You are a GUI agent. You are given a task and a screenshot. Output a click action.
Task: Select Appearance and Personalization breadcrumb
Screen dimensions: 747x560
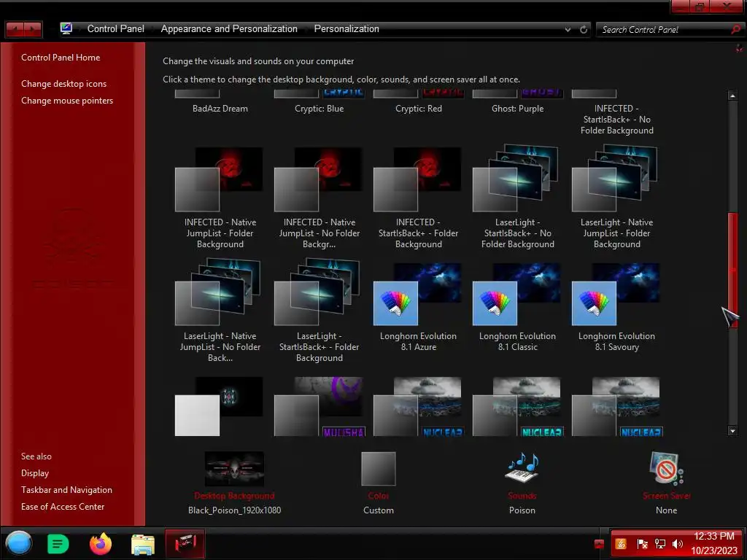[x=229, y=28]
